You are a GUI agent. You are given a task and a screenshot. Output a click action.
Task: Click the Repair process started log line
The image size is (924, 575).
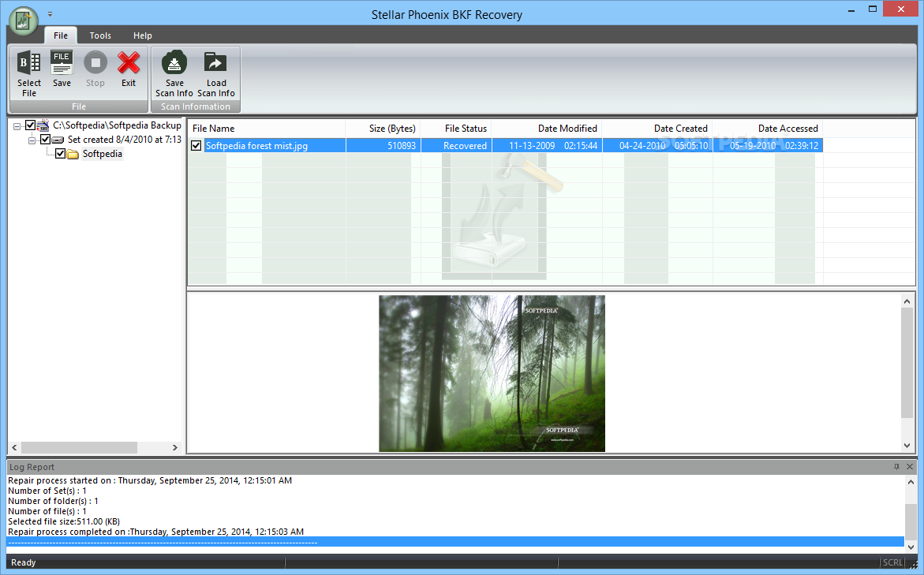[x=150, y=480]
